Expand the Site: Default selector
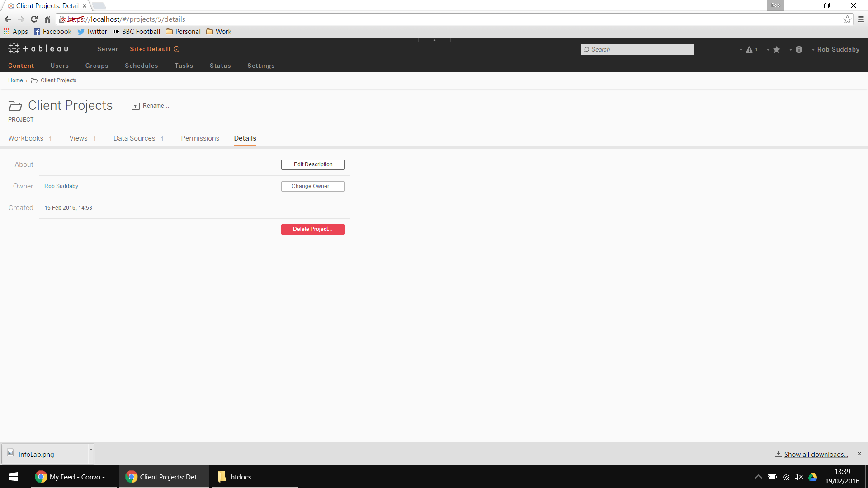Image resolution: width=868 pixels, height=488 pixels. [154, 49]
